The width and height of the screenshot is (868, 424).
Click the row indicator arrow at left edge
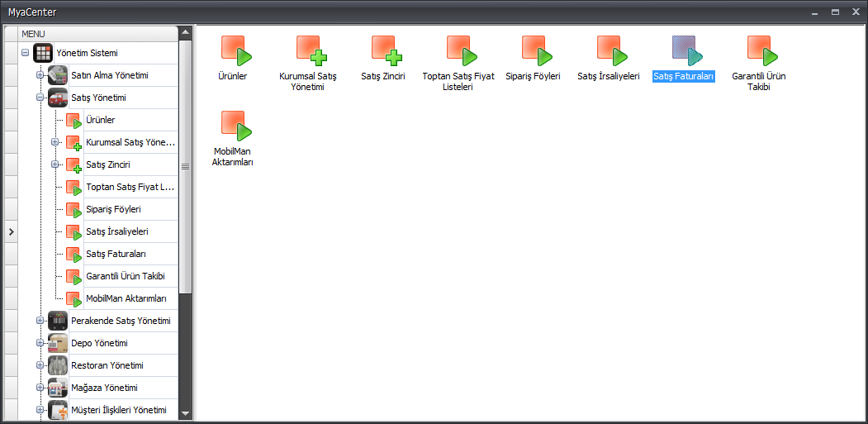click(x=11, y=231)
